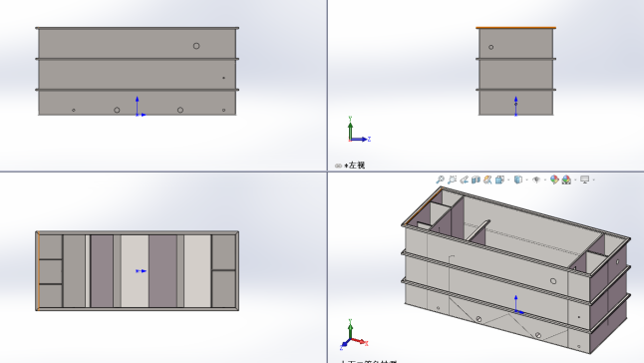Viewport: 644px width, 363px height.
Task: Expand the Display Style dropdown arrow
Action: coord(527,180)
